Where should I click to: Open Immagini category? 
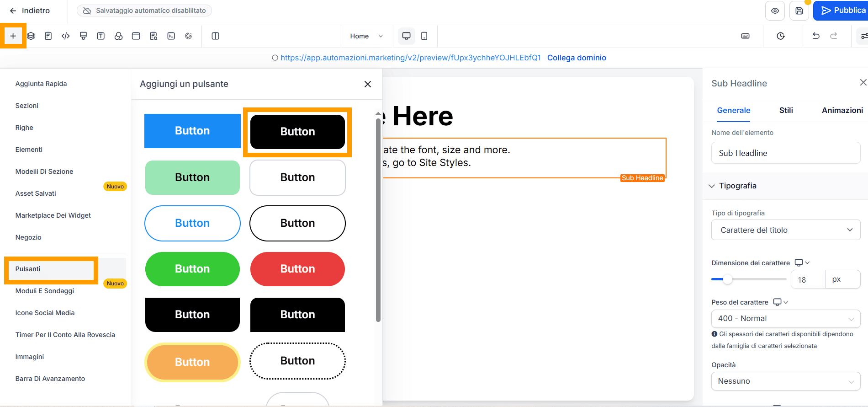tap(30, 357)
